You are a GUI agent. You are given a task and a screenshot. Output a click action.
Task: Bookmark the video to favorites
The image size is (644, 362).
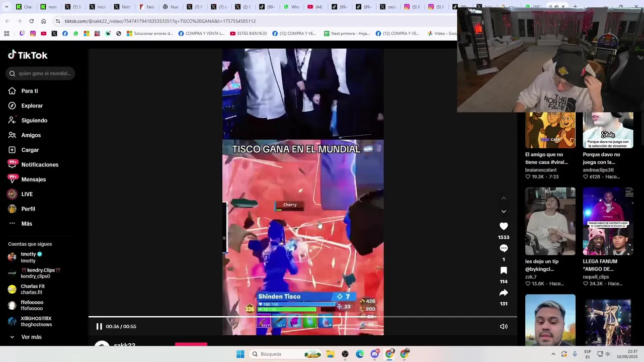[504, 270]
